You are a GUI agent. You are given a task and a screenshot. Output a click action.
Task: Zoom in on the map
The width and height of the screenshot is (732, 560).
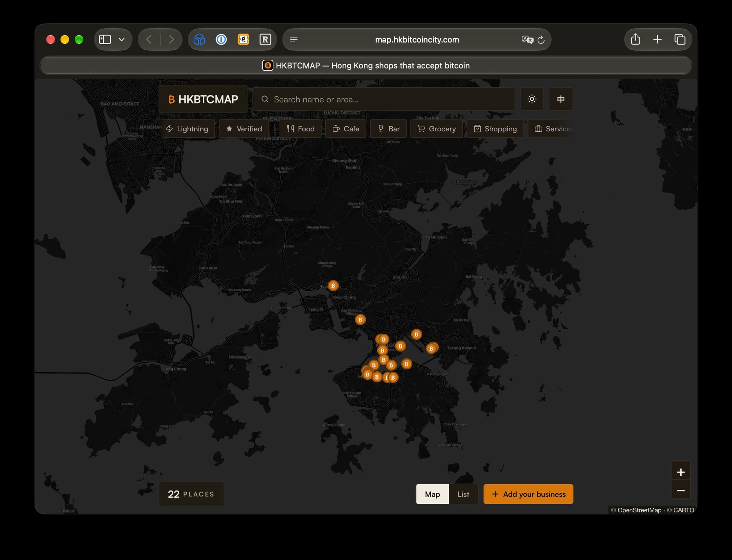[681, 472]
